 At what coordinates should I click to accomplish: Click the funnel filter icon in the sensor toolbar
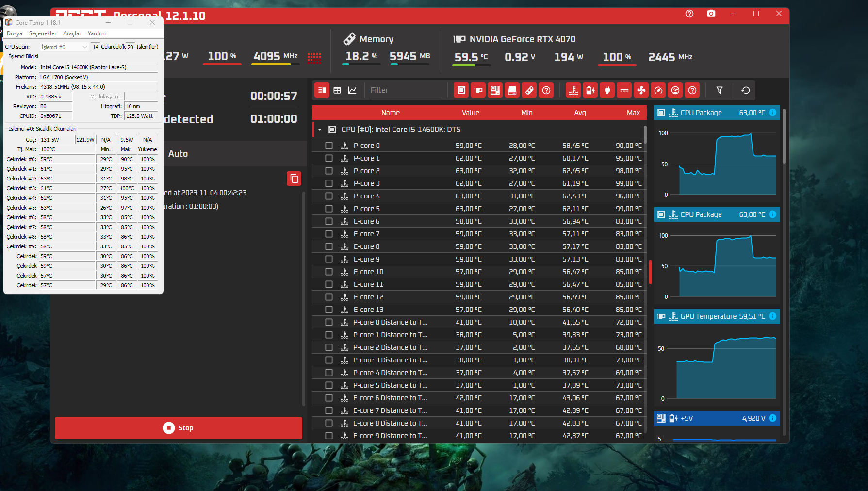click(720, 90)
